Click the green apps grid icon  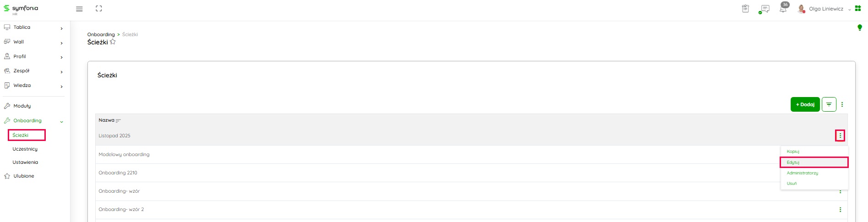(858, 9)
